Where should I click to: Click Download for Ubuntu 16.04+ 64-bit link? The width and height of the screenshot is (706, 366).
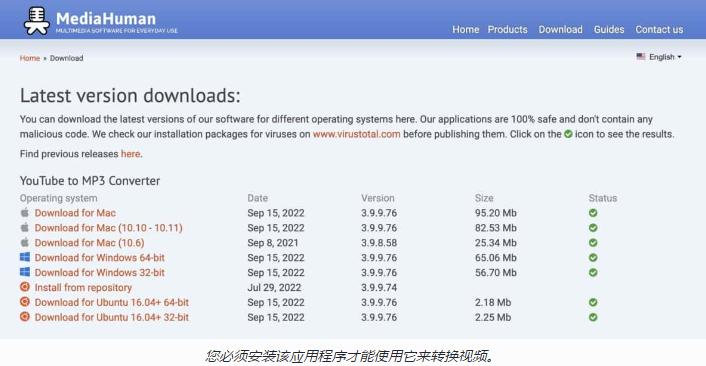[x=112, y=302]
